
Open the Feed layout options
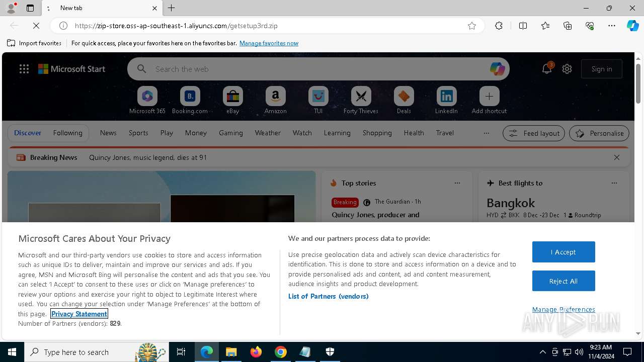pyautogui.click(x=534, y=133)
